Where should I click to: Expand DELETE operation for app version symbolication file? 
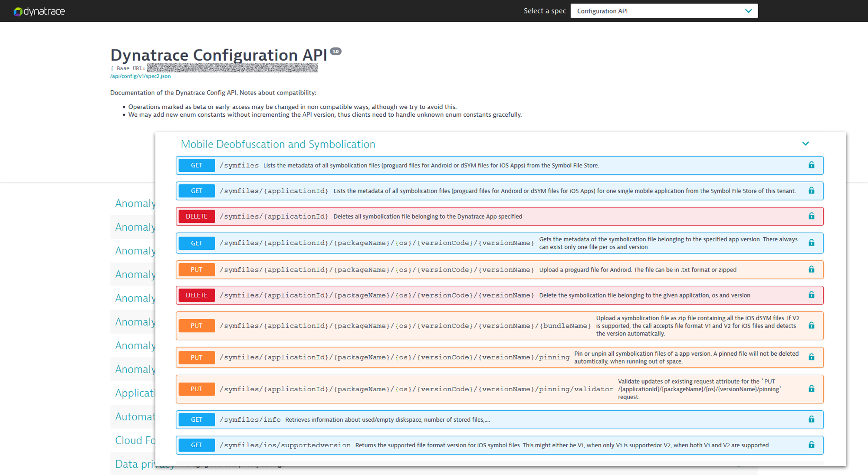pyautogui.click(x=499, y=295)
